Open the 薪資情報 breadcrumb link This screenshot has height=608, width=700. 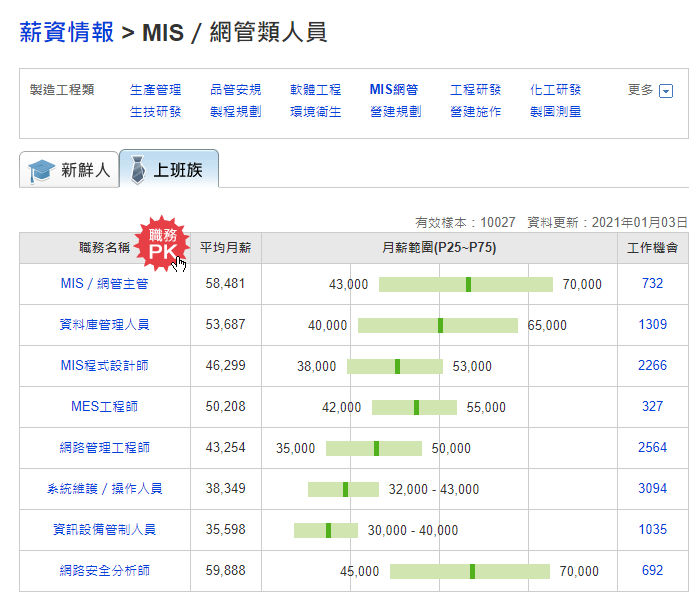tap(67, 33)
